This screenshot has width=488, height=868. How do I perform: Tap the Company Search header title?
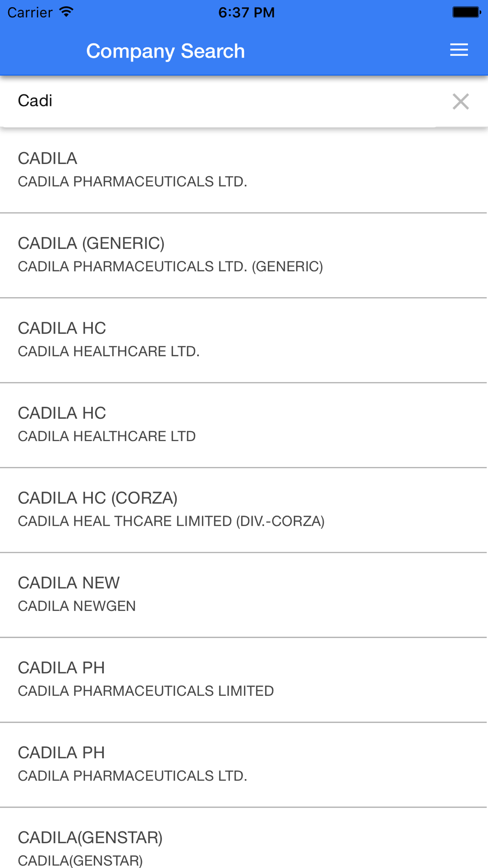165,51
